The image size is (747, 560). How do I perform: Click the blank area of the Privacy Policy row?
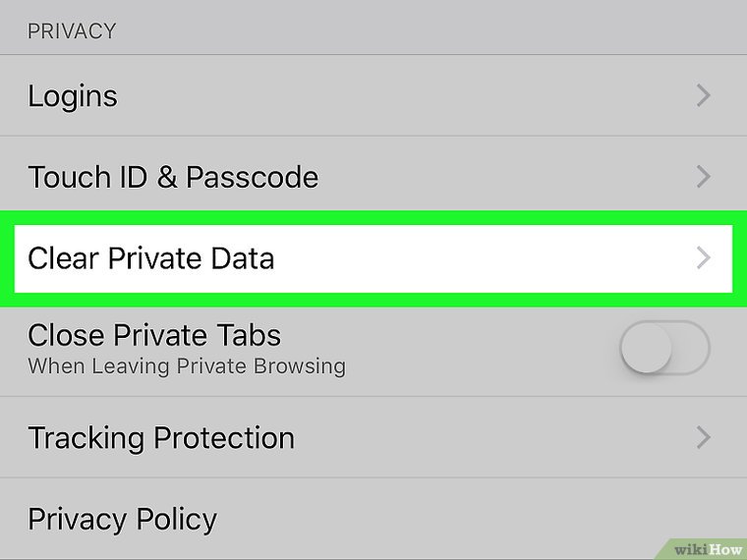[x=472, y=520]
